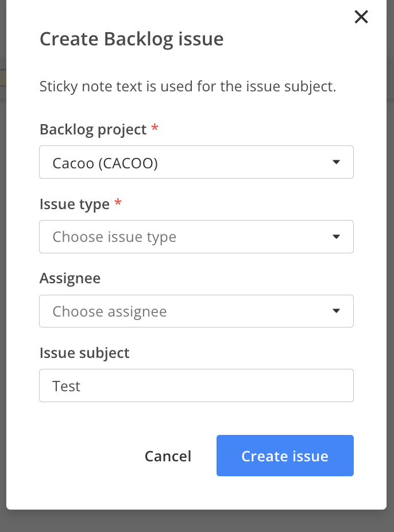
Task: Click the red asterisk beside Issue type
Action: click(x=118, y=202)
